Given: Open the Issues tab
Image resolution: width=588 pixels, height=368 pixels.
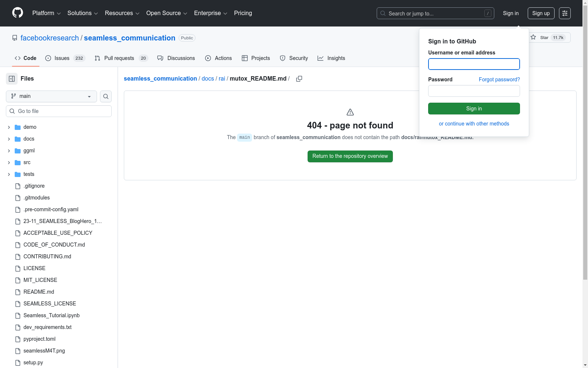Looking at the screenshot, I should point(65,58).
